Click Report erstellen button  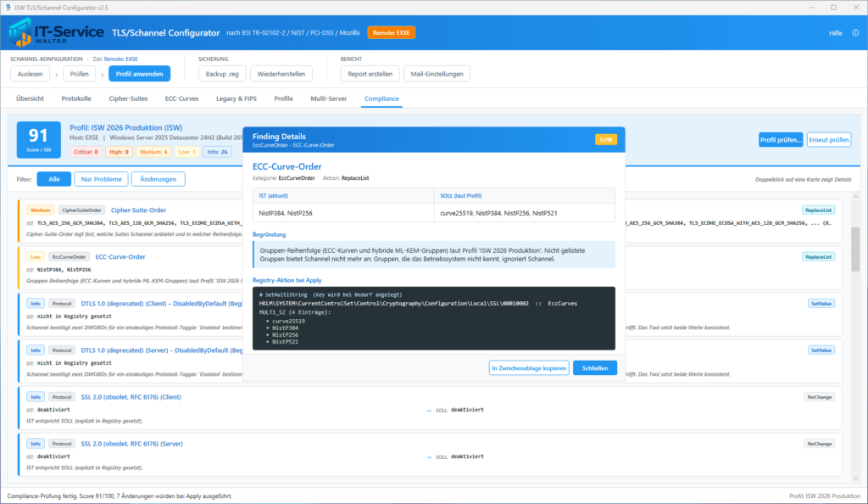point(370,74)
